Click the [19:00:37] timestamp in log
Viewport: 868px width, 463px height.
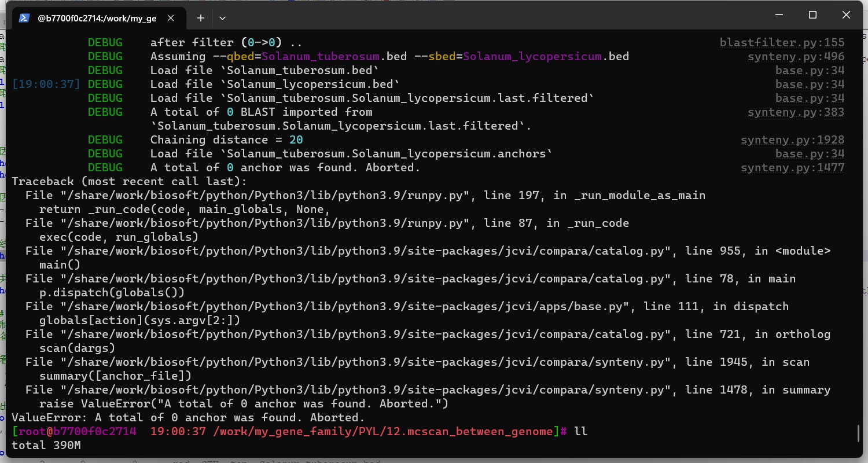(x=46, y=84)
